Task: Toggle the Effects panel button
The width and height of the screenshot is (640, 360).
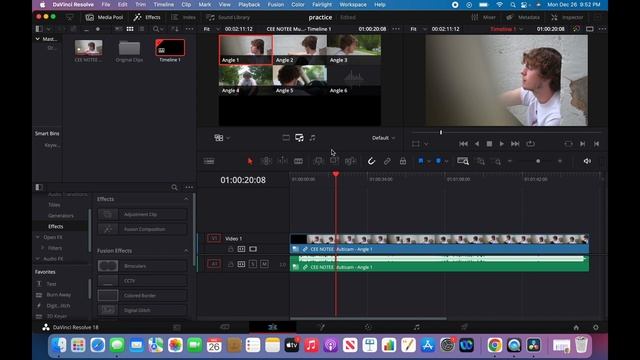Action: point(147,17)
